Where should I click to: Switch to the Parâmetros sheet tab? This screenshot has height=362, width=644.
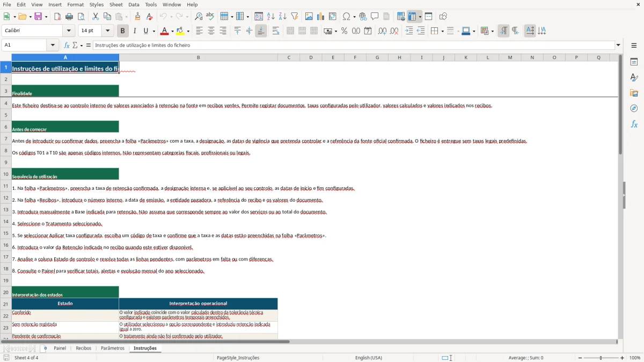(x=113, y=348)
